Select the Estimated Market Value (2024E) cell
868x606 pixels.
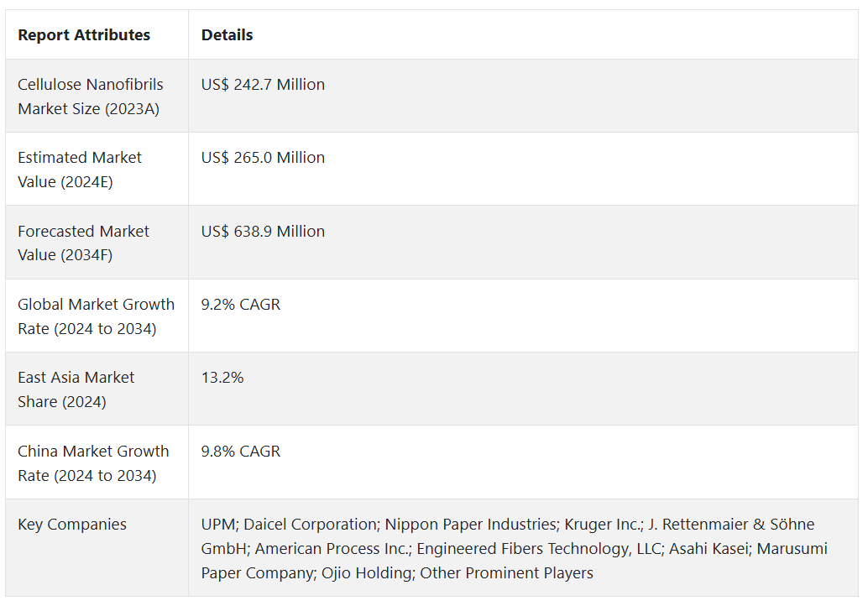click(x=80, y=169)
